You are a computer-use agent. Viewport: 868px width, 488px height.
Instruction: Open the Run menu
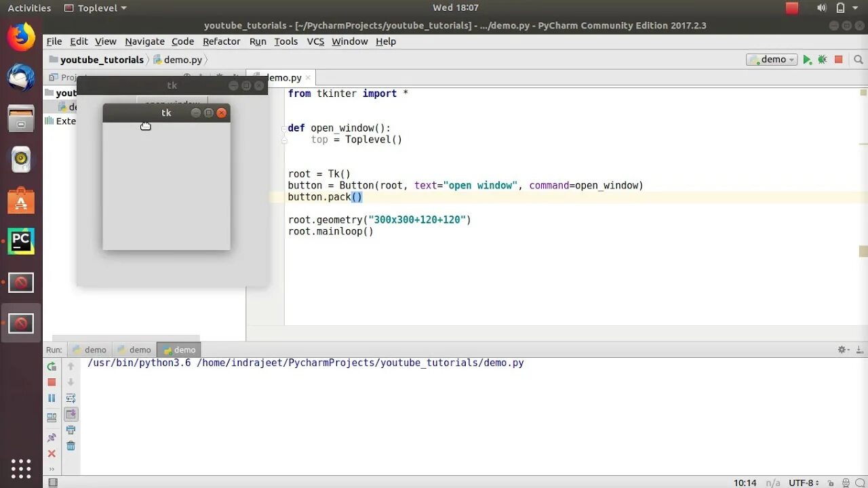click(258, 41)
